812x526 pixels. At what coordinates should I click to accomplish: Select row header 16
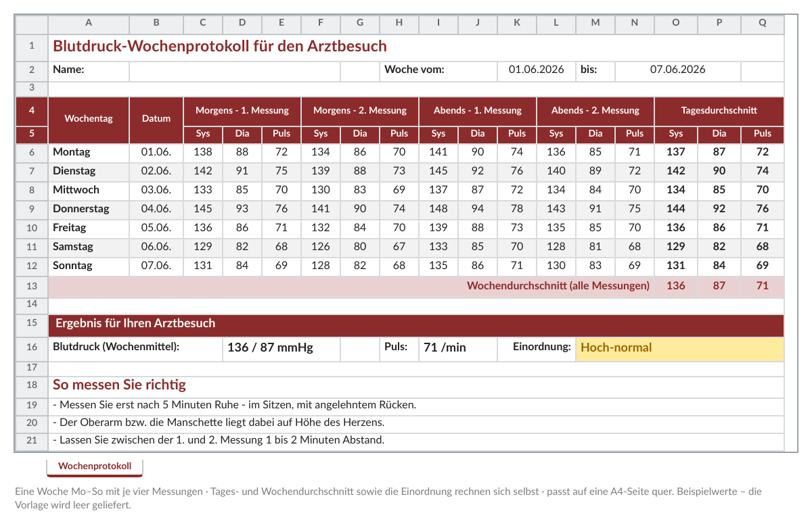pyautogui.click(x=32, y=348)
